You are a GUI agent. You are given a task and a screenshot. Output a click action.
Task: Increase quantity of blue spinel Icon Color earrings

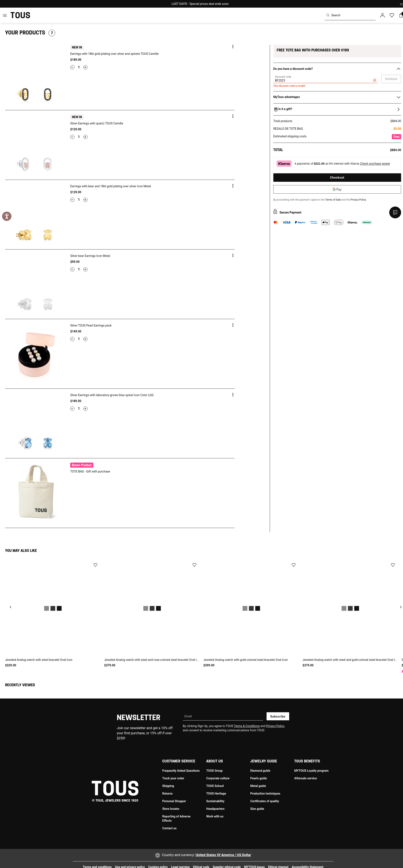[85, 408]
